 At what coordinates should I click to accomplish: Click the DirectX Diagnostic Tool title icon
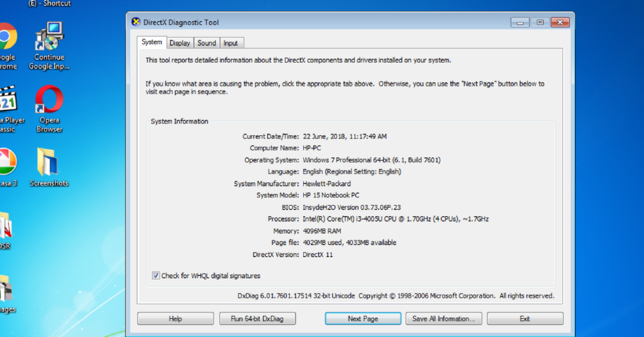click(x=136, y=22)
